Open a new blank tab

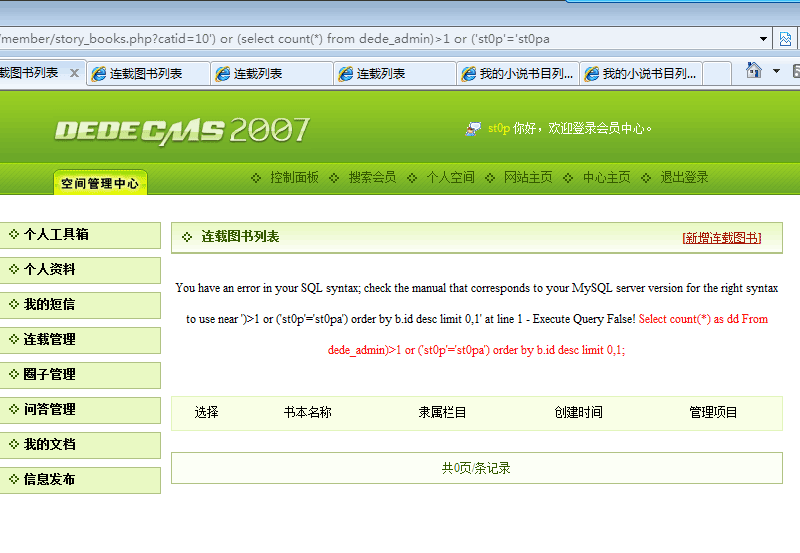click(x=717, y=73)
